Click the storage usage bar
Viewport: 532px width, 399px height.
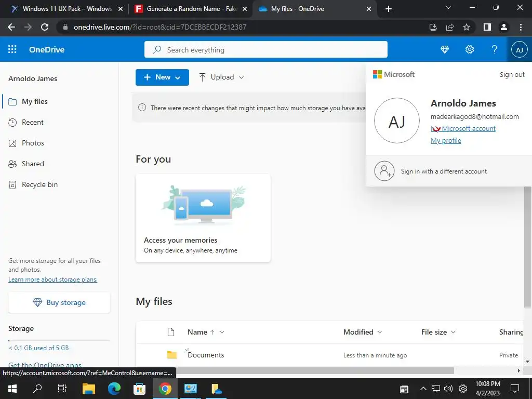[x=59, y=340]
